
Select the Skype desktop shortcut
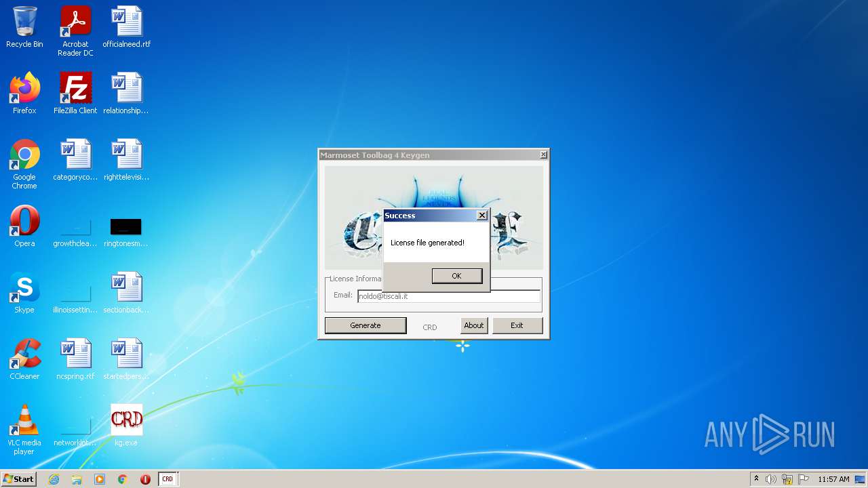pos(24,293)
